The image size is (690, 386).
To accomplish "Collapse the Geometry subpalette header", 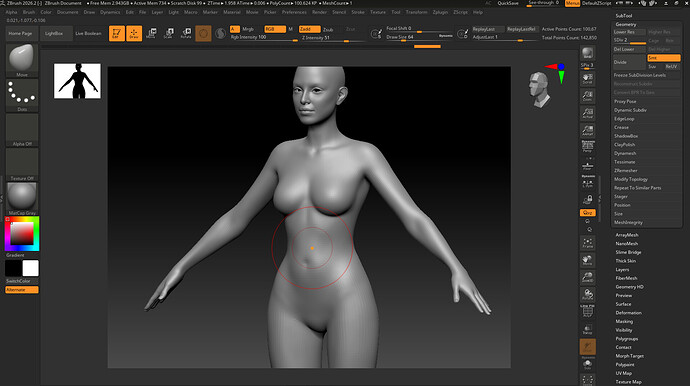I will [x=625, y=24].
